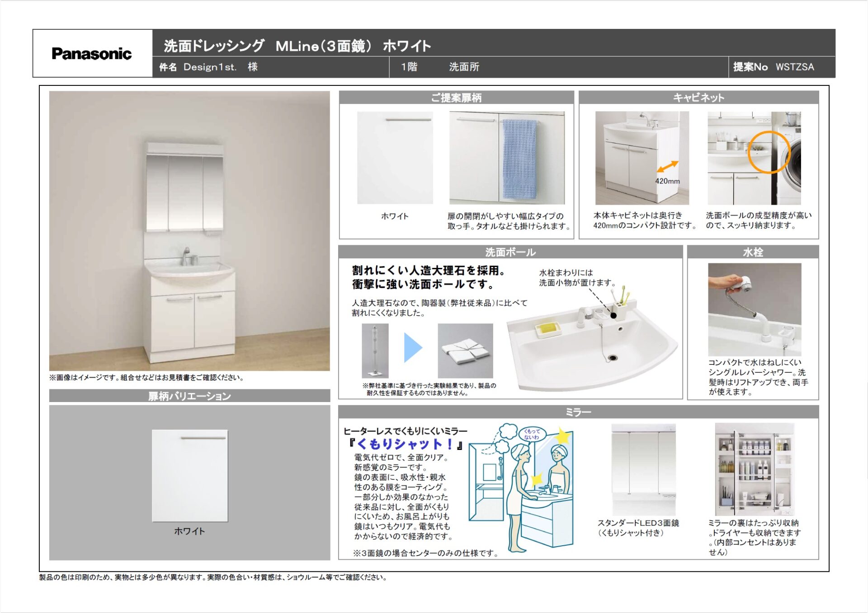The height and width of the screenshot is (613, 868).
Task: Select the title 洗面ドレッシング MLine(3面鏡) ホワイト
Action: point(297,46)
